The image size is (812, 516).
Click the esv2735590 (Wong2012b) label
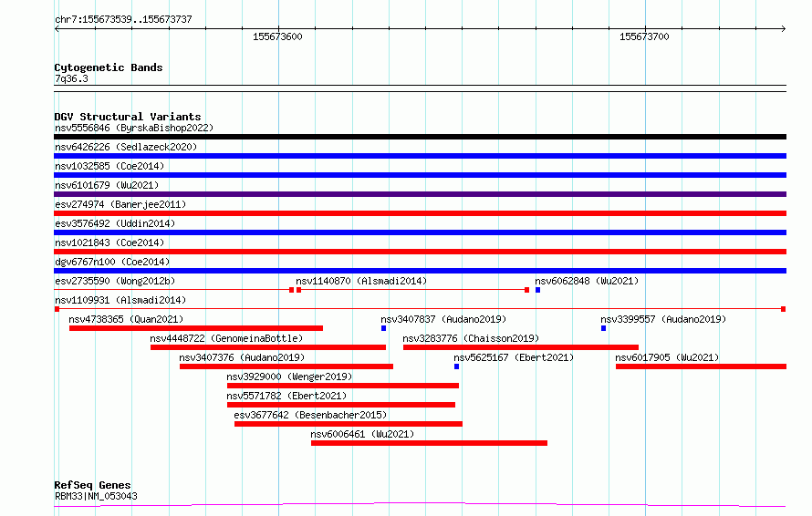[115, 281]
